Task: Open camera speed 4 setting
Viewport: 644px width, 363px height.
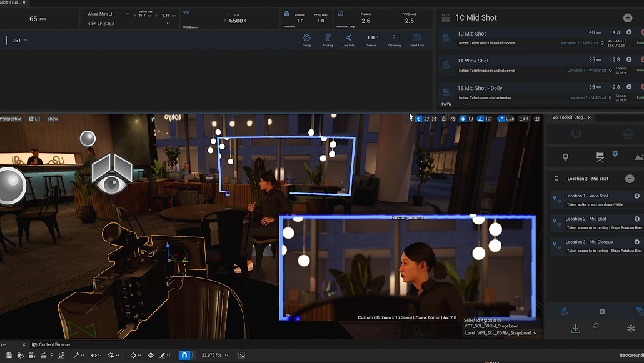Action: click(524, 119)
